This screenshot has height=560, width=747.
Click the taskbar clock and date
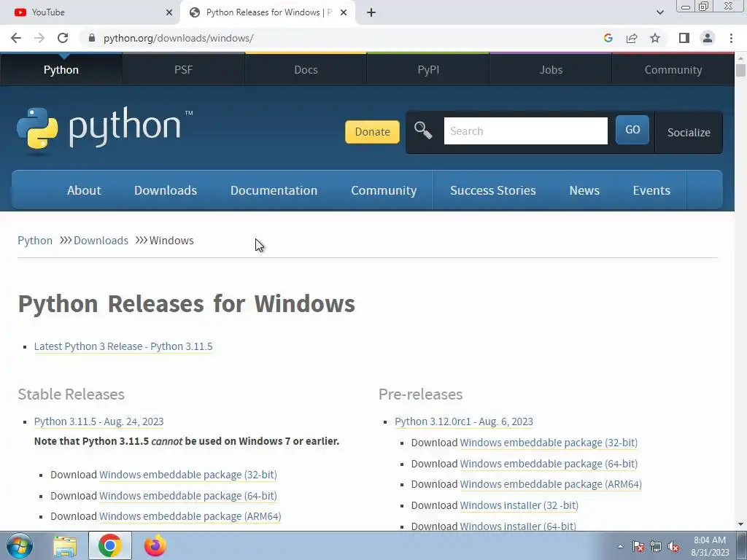pyautogui.click(x=710, y=546)
